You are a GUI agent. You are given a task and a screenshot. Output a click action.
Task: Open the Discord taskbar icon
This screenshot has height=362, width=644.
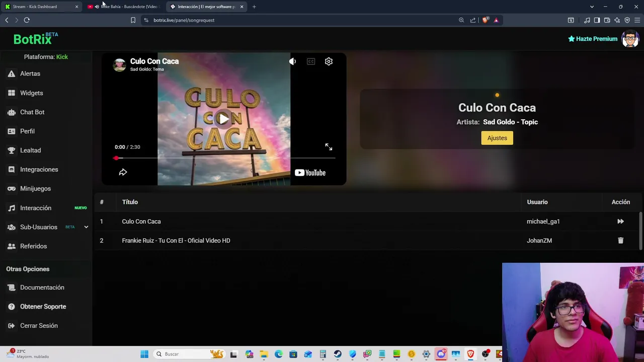coord(441,354)
